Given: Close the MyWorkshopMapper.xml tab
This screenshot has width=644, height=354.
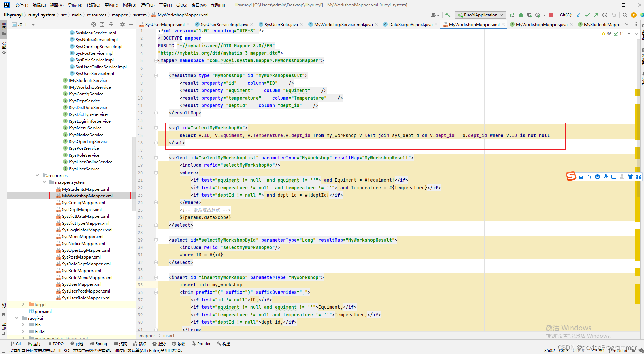Looking at the screenshot, I should pos(503,24).
